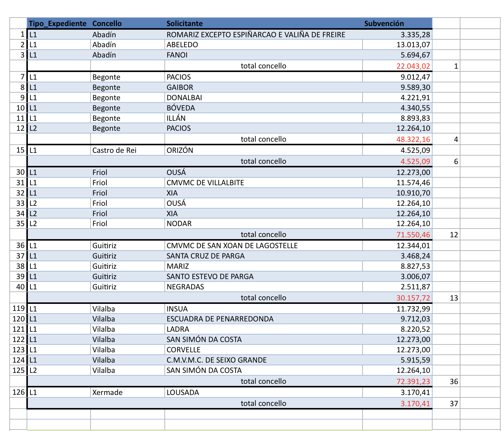The height and width of the screenshot is (431, 504).
Task: Select the ROMARIZ EXCEPTO ESPIÑARCAO E VALIÑA DE FREIRE cell
Action: pyautogui.click(x=264, y=35)
